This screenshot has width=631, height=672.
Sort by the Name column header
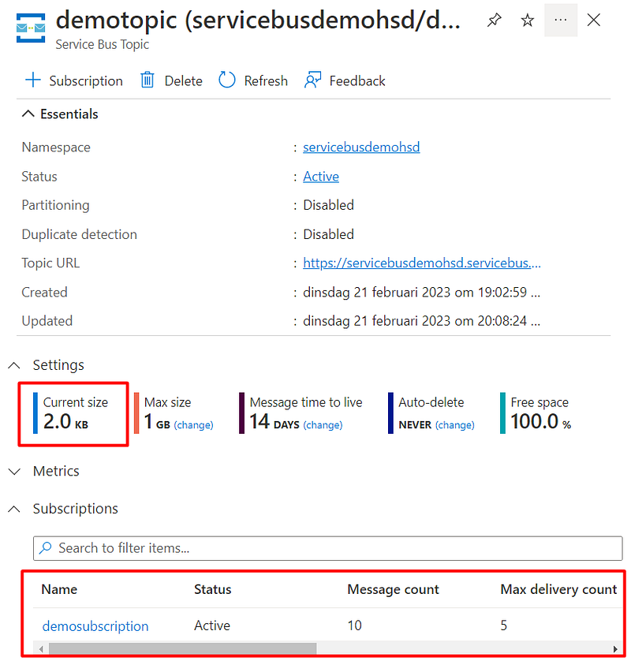59,589
